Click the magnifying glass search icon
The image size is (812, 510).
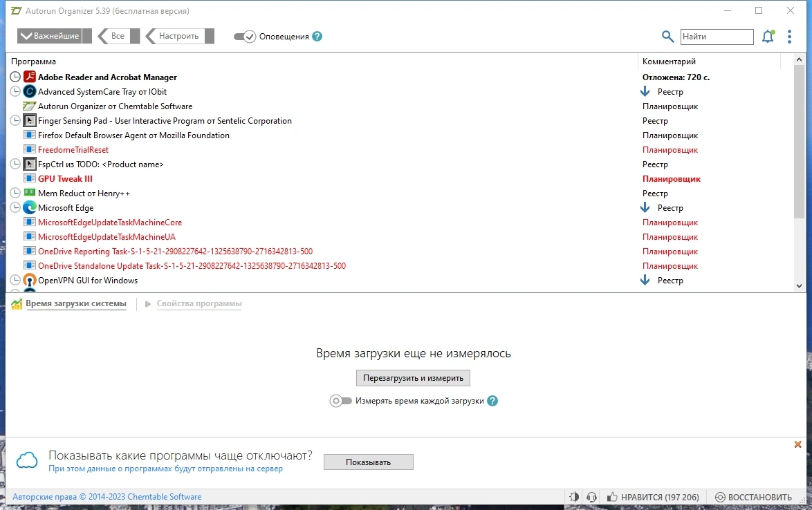tap(667, 36)
